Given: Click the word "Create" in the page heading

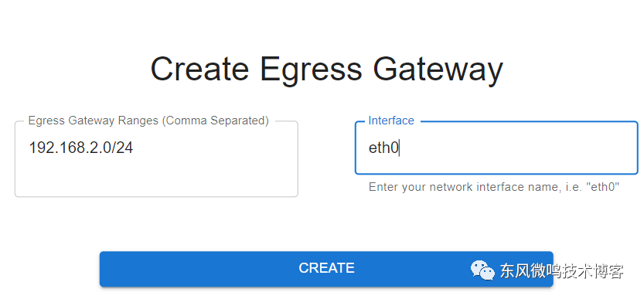Looking at the screenshot, I should pos(199,68).
